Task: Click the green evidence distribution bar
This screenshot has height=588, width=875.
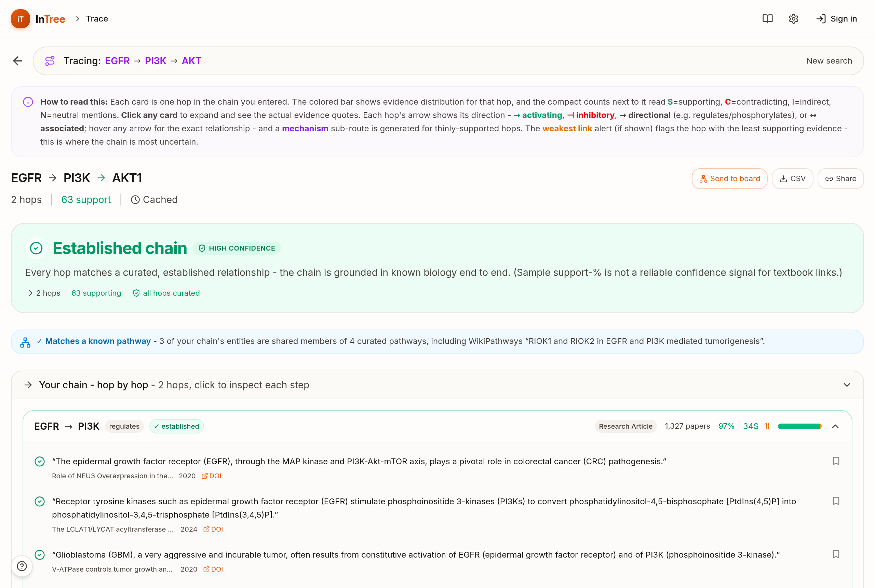Action: click(x=799, y=426)
